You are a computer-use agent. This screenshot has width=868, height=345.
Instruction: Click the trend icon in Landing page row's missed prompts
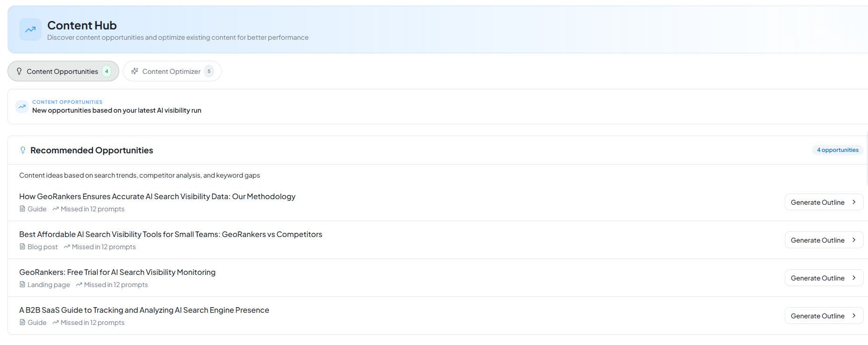click(79, 284)
